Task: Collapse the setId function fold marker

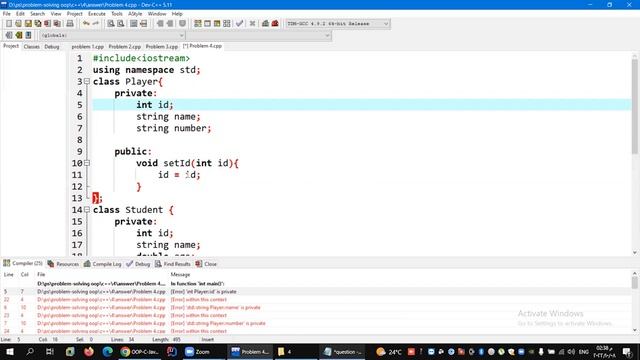Action: pos(87,163)
